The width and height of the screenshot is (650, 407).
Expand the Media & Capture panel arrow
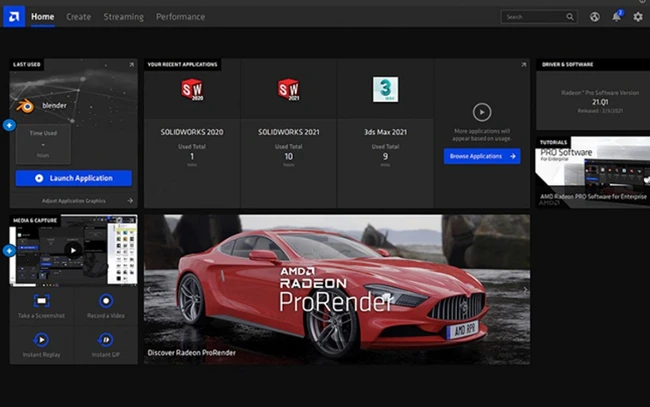[x=131, y=219]
